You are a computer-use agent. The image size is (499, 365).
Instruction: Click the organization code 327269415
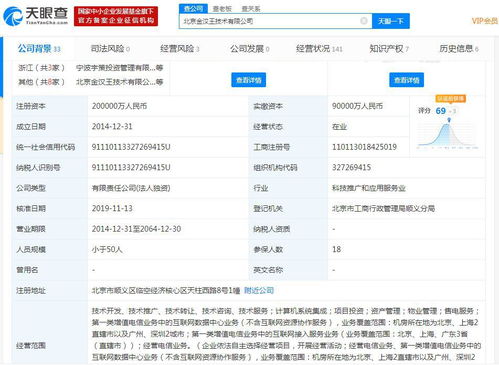tap(351, 167)
